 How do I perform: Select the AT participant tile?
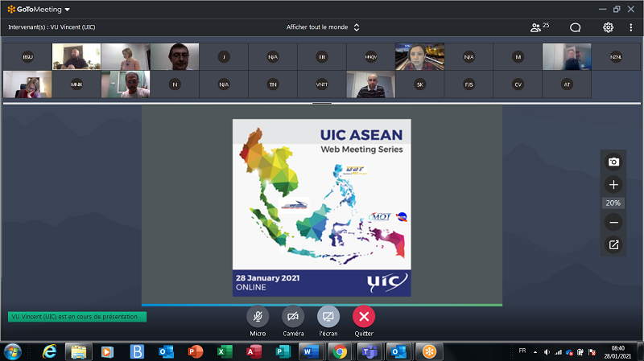(567, 84)
